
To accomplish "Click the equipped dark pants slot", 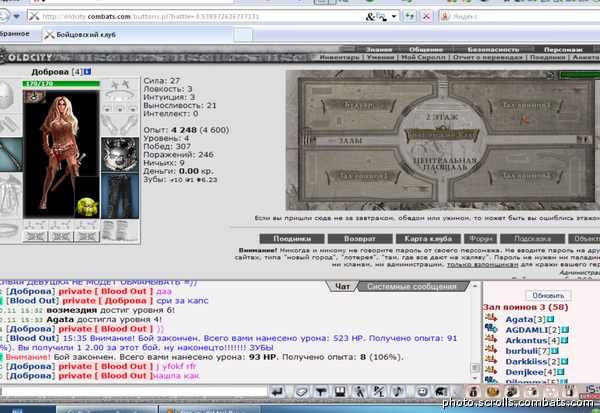I will tap(120, 196).
